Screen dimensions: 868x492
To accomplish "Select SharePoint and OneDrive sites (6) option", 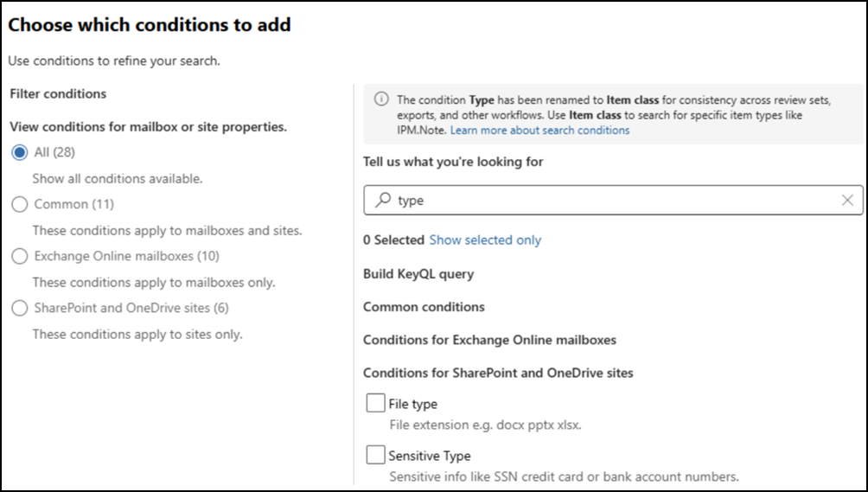I will [x=20, y=308].
